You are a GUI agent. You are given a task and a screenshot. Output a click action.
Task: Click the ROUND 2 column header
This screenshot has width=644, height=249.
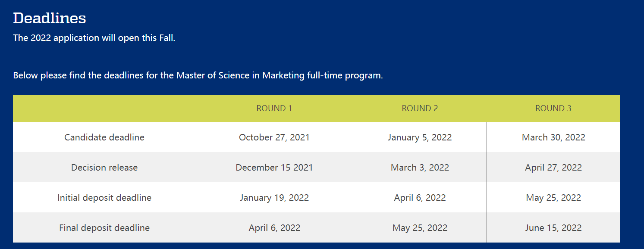420,108
